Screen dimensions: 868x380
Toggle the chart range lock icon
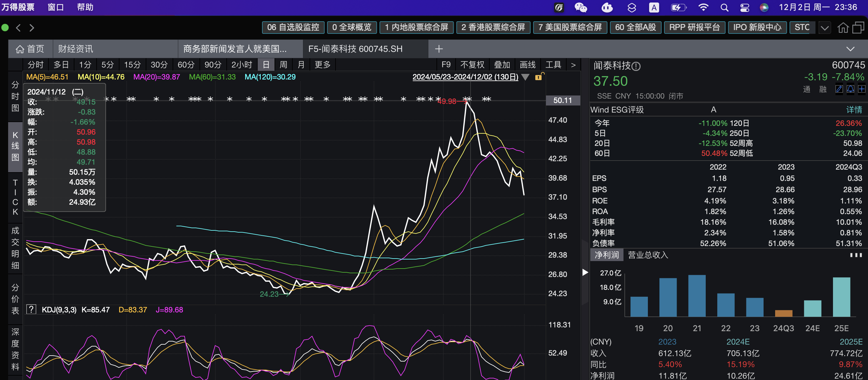pyautogui.click(x=539, y=77)
